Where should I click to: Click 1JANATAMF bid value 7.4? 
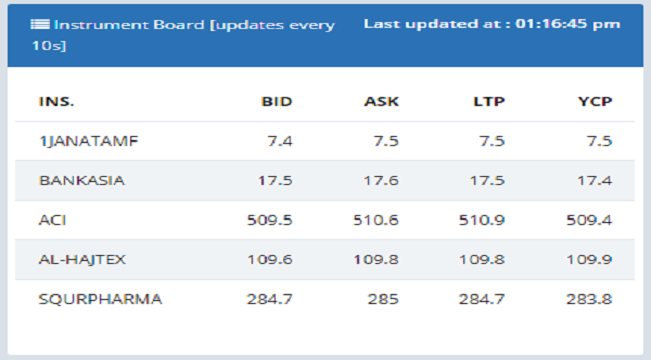point(280,141)
